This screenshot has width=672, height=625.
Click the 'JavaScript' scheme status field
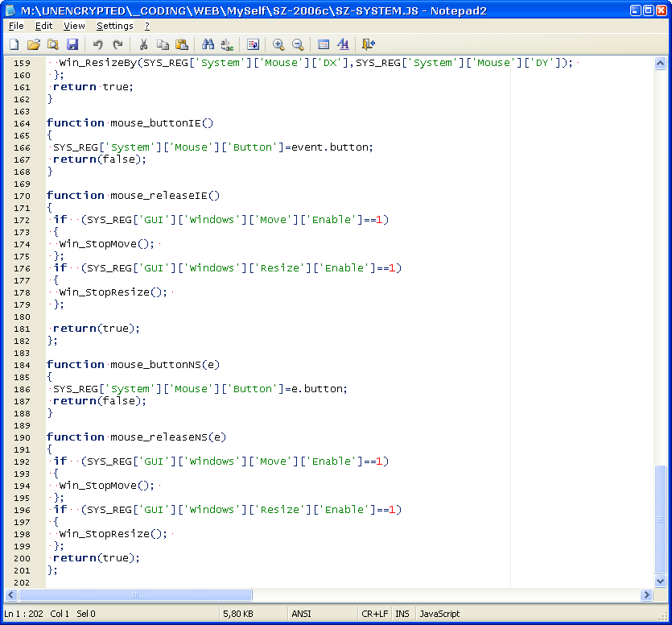[439, 614]
